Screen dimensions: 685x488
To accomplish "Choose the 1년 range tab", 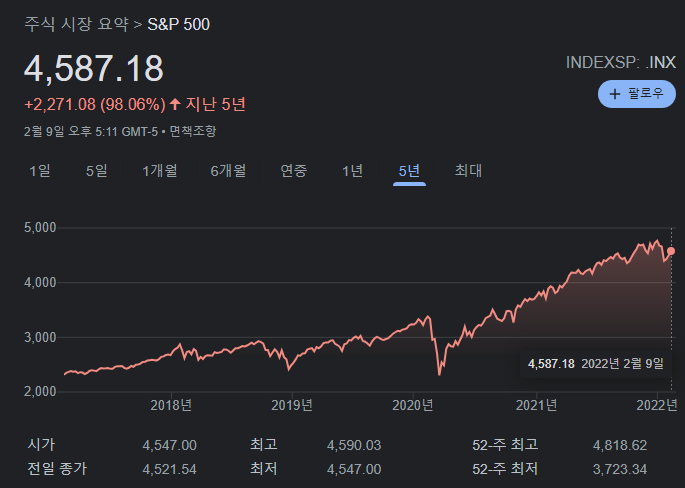I will (352, 171).
